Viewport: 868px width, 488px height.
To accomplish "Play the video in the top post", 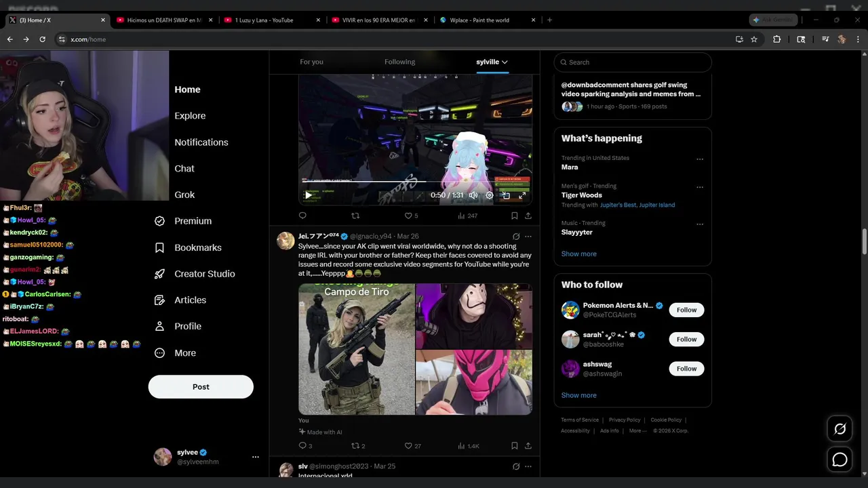I will 308,195.
